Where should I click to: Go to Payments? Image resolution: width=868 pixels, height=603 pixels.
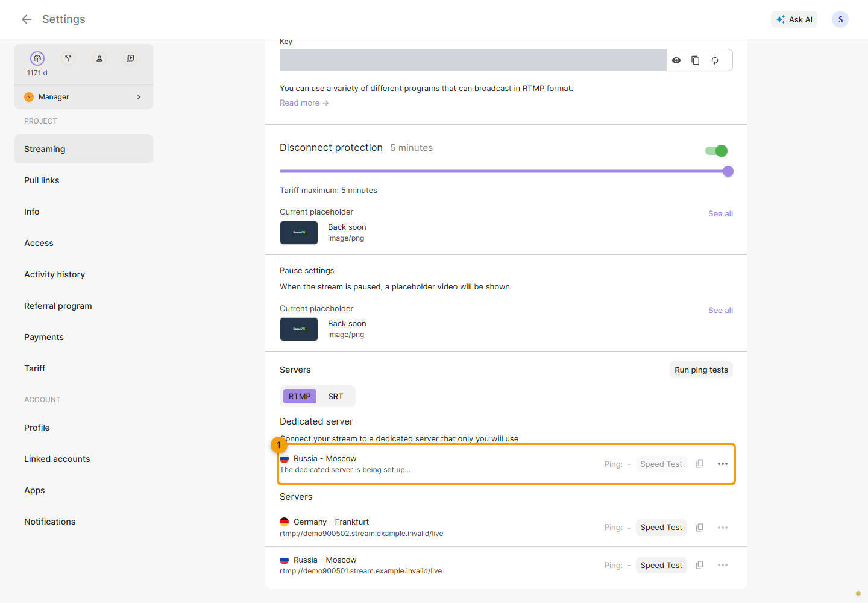click(x=84, y=337)
